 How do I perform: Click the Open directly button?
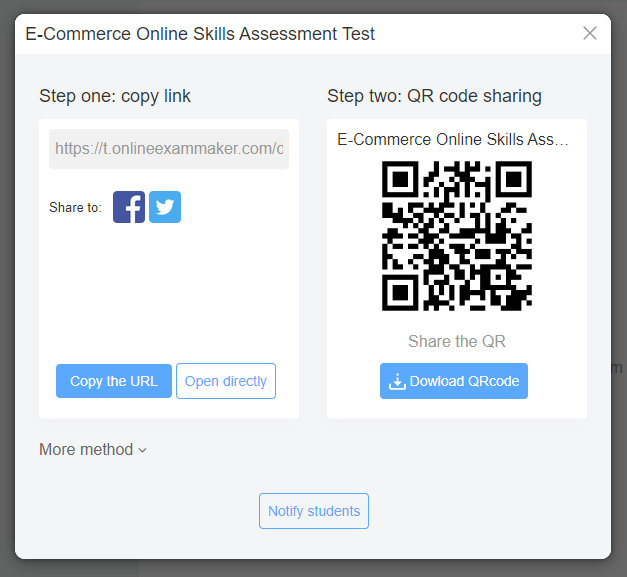click(x=226, y=381)
